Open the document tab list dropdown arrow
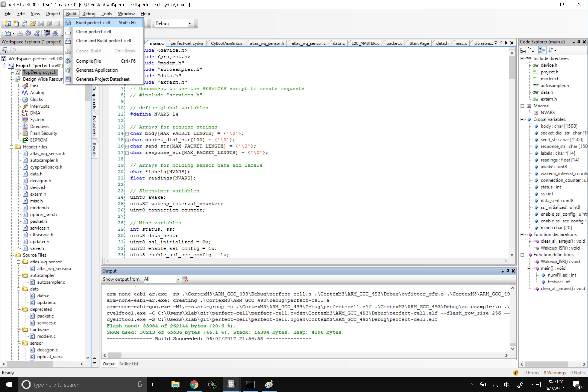This screenshot has width=588, height=392. (x=496, y=43)
